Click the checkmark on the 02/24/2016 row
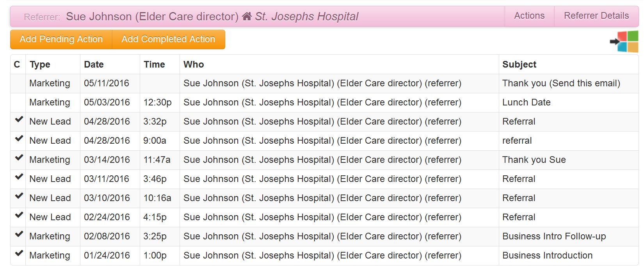Screen dimensions: 644x271 click(x=19, y=215)
